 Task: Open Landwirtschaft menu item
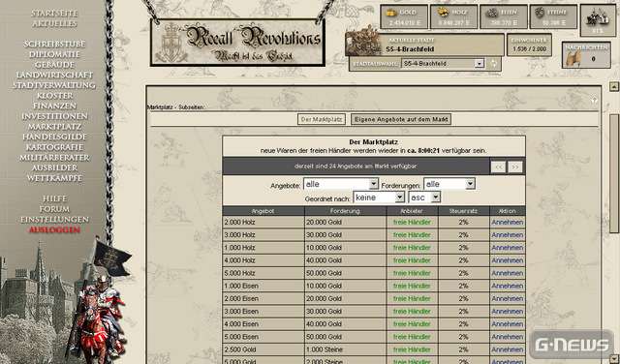click(54, 75)
